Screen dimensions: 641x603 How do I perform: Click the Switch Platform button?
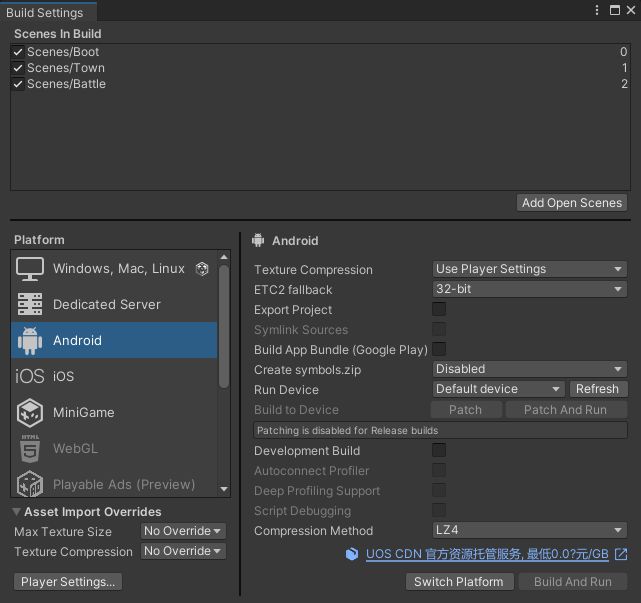pos(459,581)
